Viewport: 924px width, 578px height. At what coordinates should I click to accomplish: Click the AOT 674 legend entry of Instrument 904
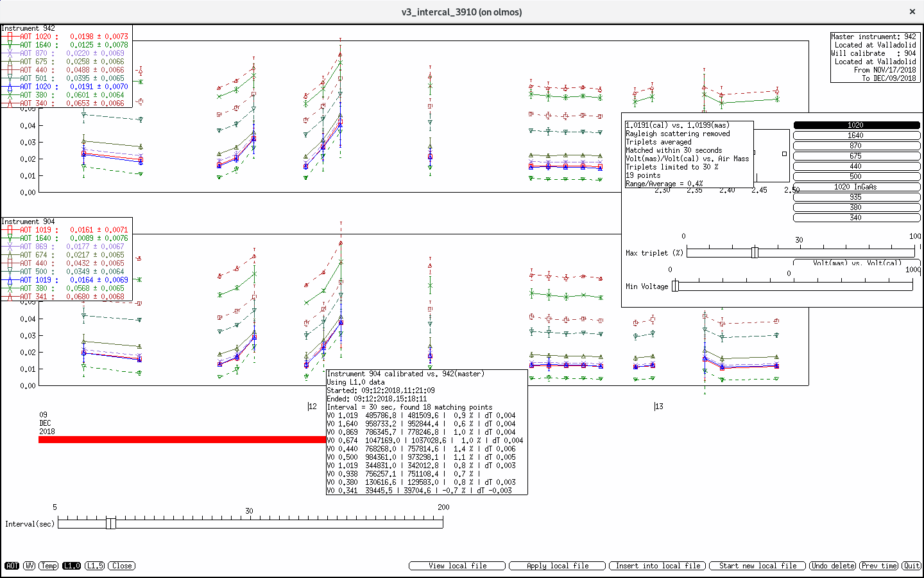click(65, 255)
